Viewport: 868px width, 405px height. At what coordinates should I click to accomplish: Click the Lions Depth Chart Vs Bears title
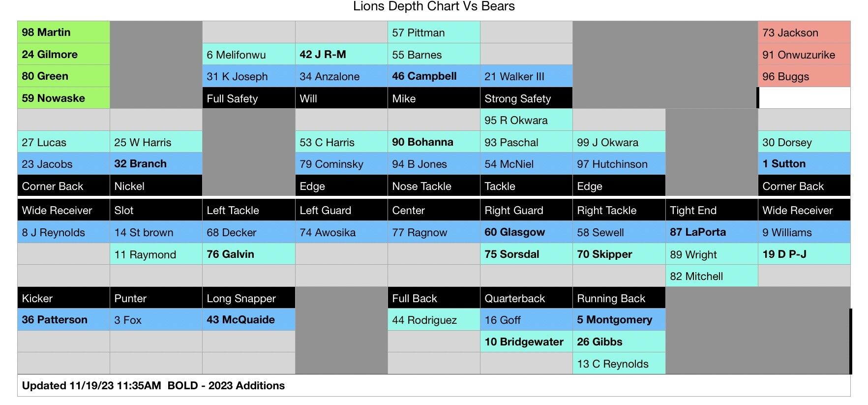coord(434,6)
